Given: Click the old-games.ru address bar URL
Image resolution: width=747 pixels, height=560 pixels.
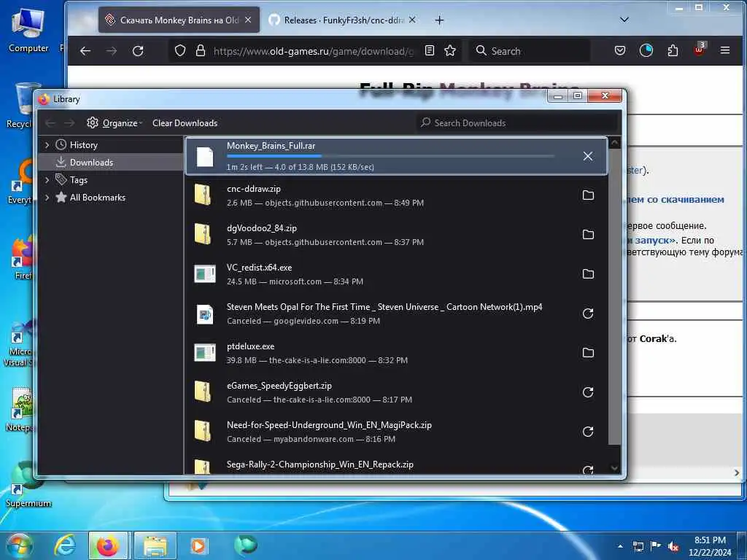Looking at the screenshot, I should click(x=314, y=51).
